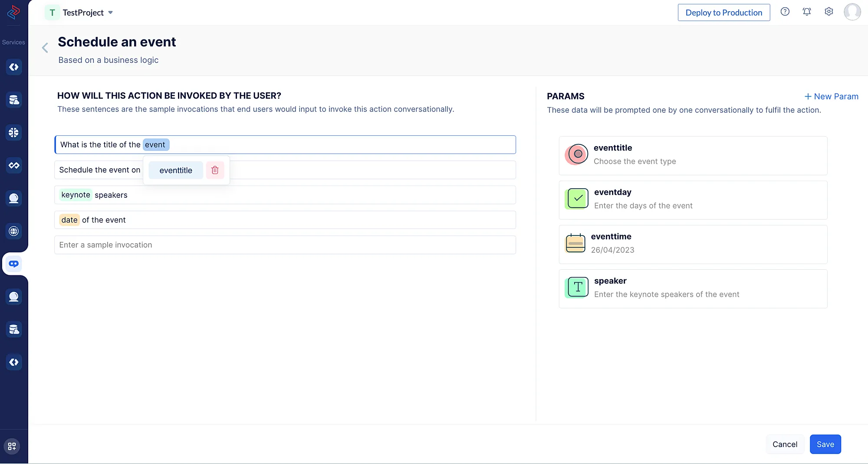
Task: Click the orange 'date' param tag
Action: tap(69, 220)
